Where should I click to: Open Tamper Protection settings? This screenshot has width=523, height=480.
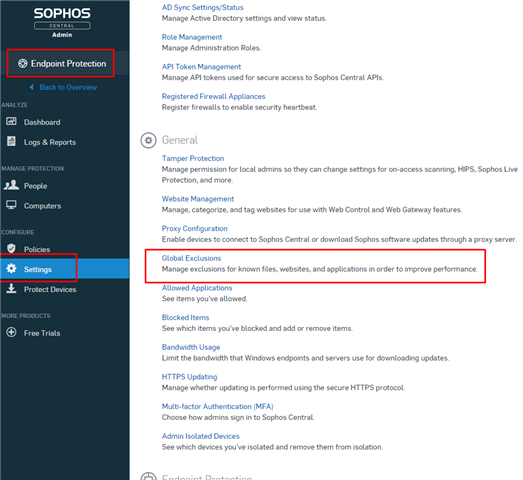coord(193,158)
